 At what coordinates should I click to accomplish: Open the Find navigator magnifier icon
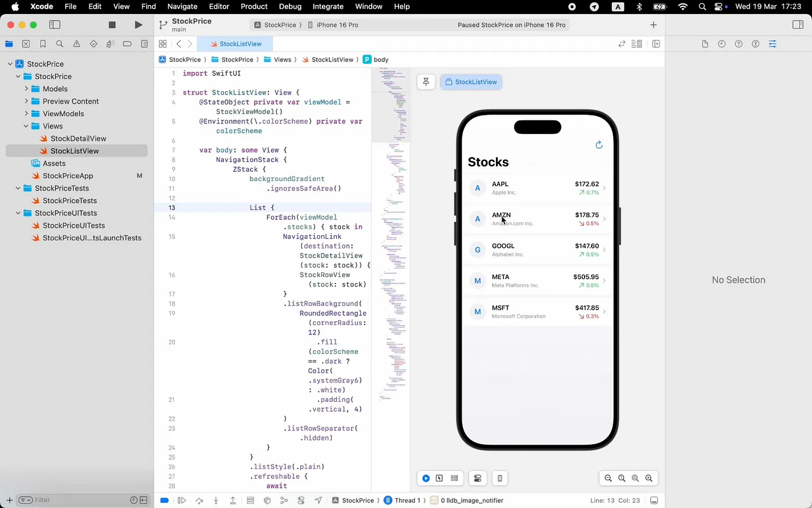point(60,44)
